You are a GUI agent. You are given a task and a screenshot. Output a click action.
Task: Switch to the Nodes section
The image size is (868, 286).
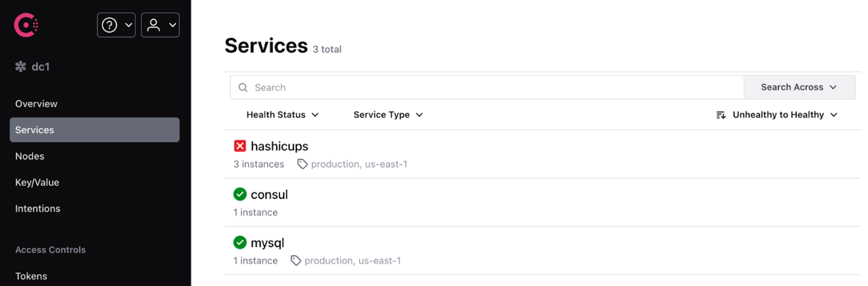(30, 156)
